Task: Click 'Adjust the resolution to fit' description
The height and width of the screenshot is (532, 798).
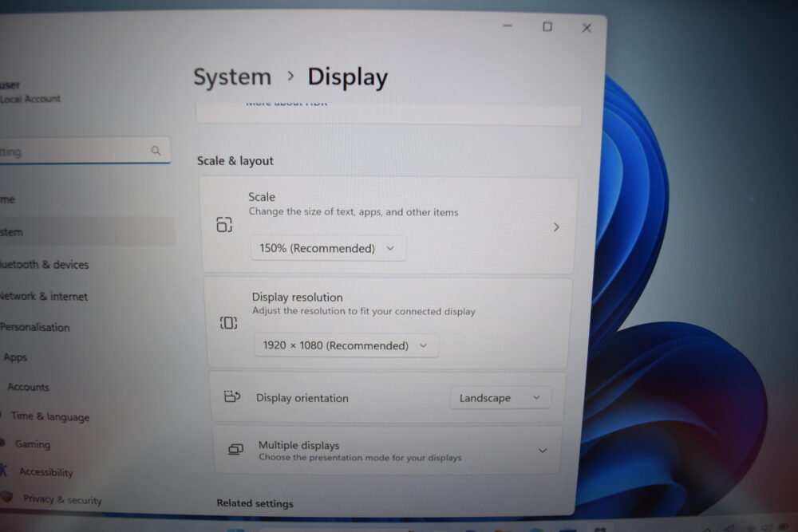Action: coord(364,311)
